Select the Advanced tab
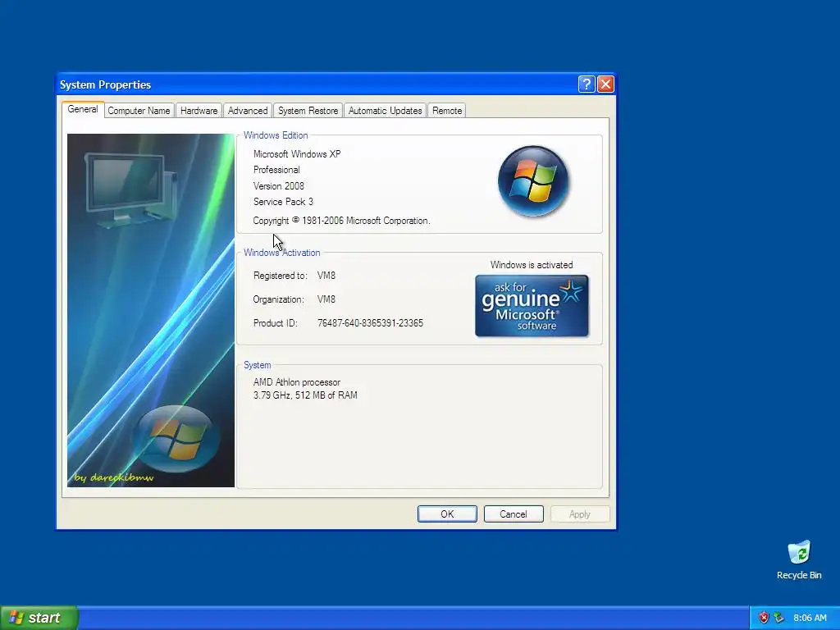 coord(248,111)
